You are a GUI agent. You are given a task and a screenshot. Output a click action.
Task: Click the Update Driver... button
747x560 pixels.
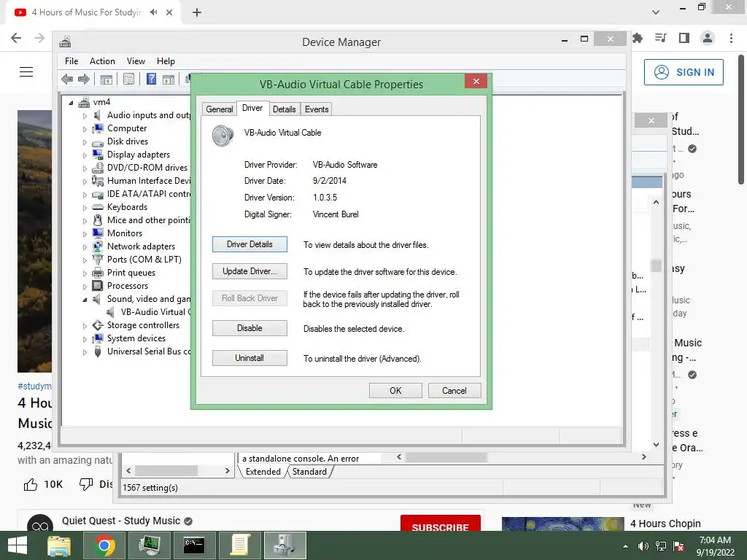coord(249,271)
